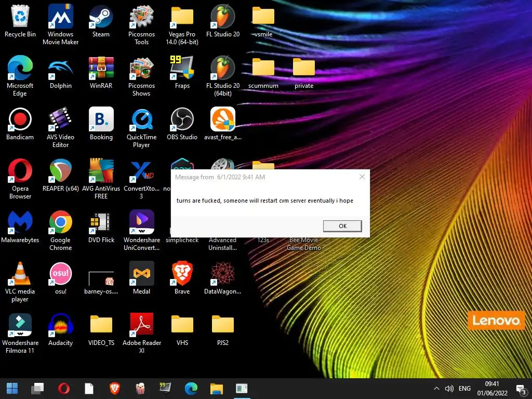Open Fraps from the taskbar
The width and height of the screenshot is (532, 399).
click(165, 389)
